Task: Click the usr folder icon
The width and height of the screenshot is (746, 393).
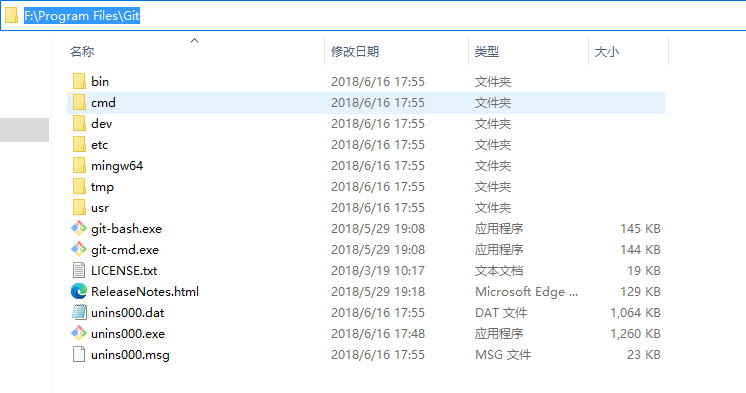Action: (79, 207)
